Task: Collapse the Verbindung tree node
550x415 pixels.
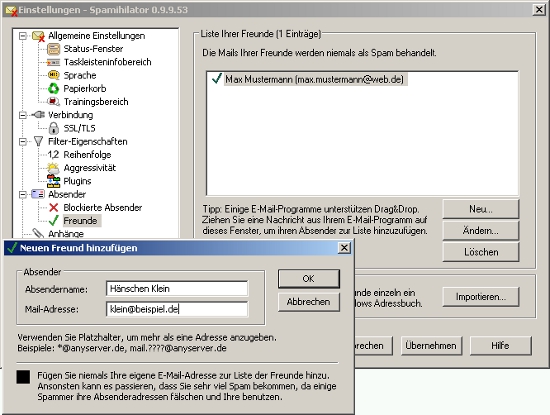Action: tap(23, 115)
